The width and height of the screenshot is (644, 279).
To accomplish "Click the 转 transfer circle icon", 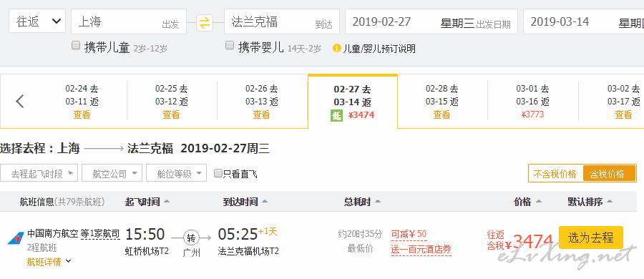I will pyautogui.click(x=191, y=238).
